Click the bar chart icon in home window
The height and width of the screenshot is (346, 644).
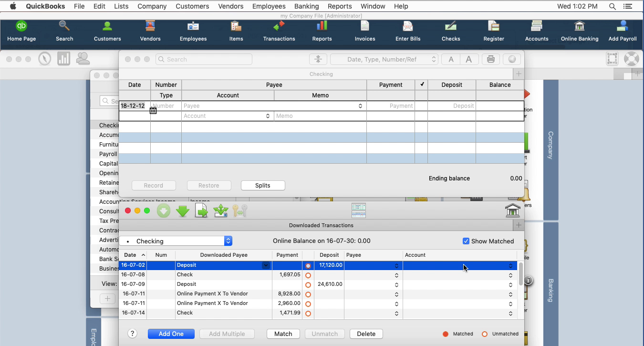tap(63, 59)
